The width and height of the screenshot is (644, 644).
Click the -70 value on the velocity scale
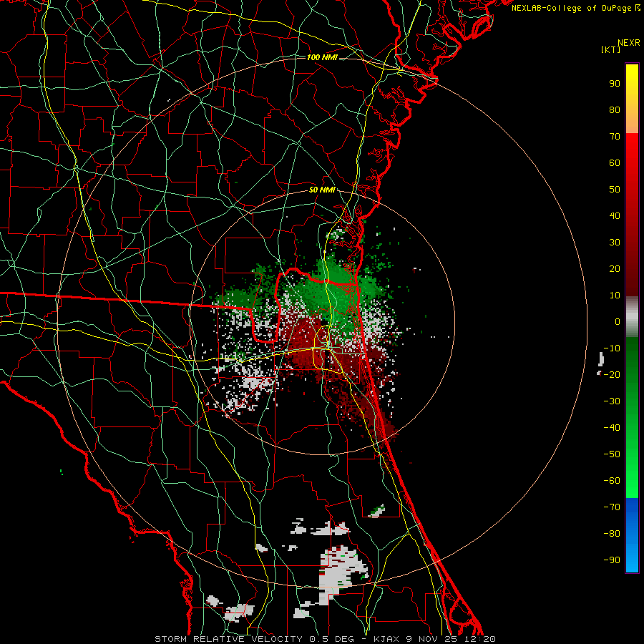[x=612, y=507]
